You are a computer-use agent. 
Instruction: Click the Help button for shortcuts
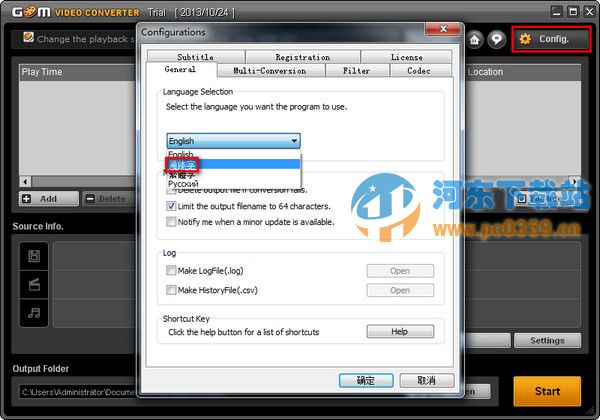coord(400,332)
